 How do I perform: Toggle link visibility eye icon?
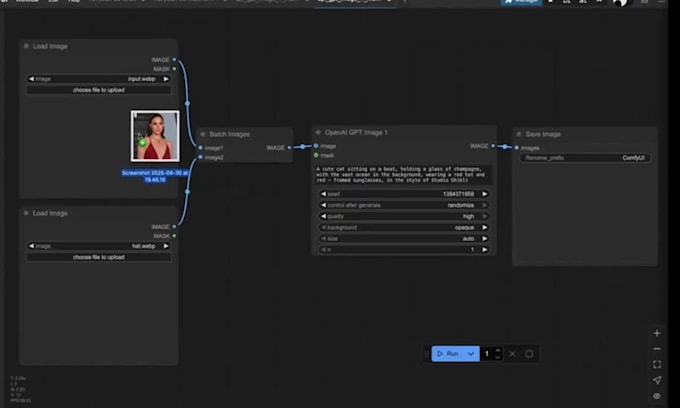point(657,396)
